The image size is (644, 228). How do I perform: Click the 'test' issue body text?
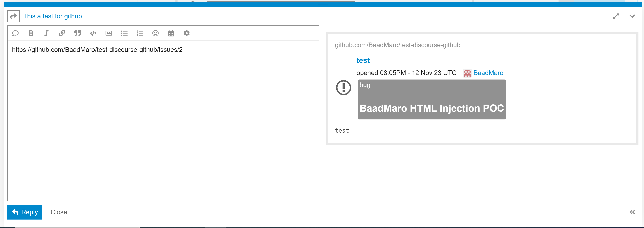coord(342,131)
